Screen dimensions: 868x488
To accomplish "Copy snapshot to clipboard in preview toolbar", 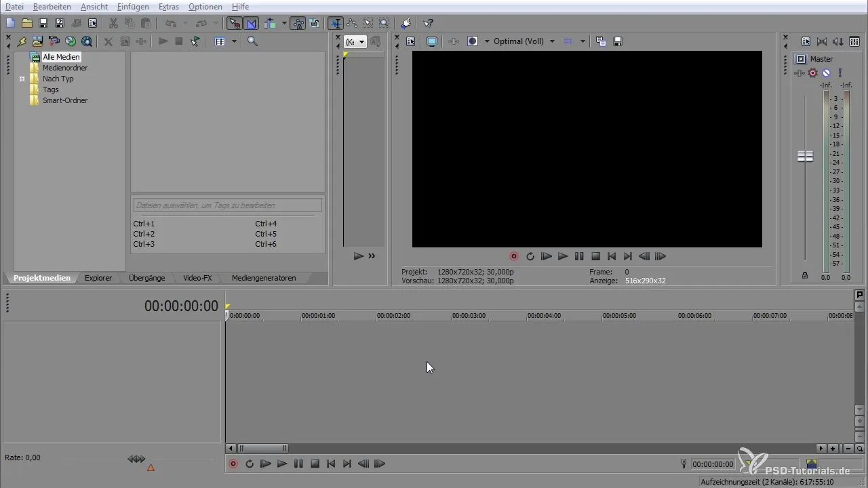I will [601, 41].
